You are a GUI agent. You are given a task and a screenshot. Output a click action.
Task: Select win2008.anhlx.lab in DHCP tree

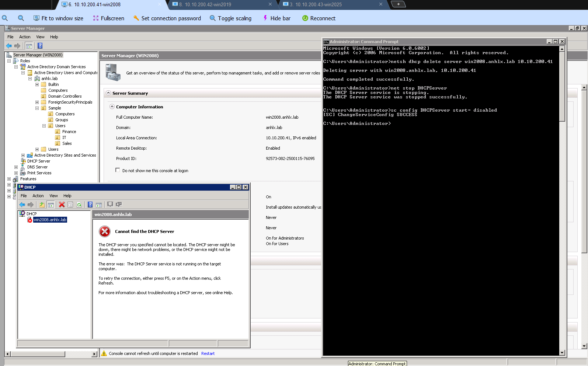(50, 220)
